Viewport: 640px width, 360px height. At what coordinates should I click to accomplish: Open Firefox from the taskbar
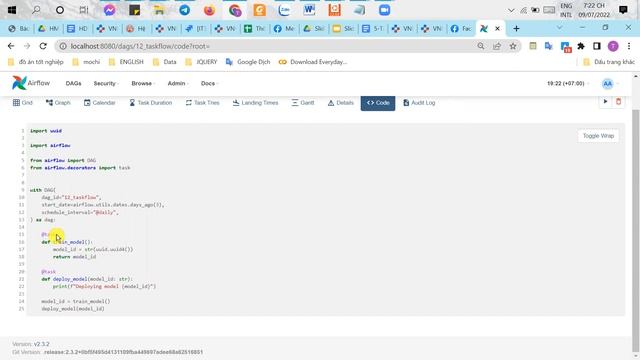pyautogui.click(x=209, y=10)
